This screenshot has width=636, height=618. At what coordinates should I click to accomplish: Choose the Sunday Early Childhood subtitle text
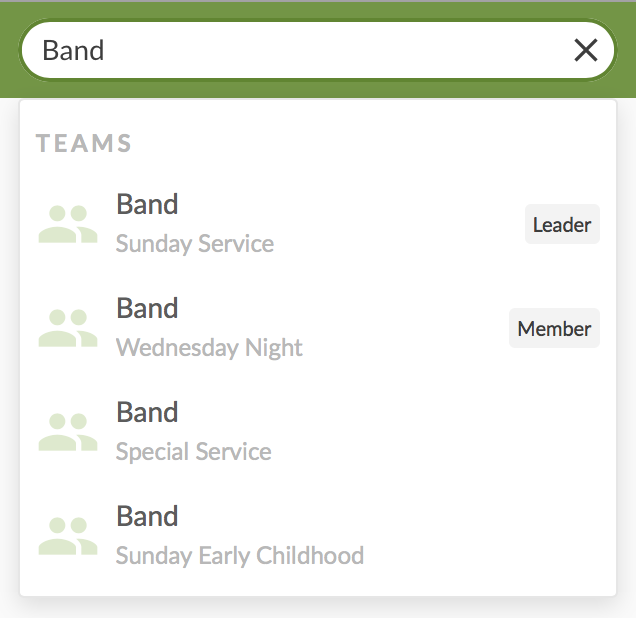pos(239,556)
